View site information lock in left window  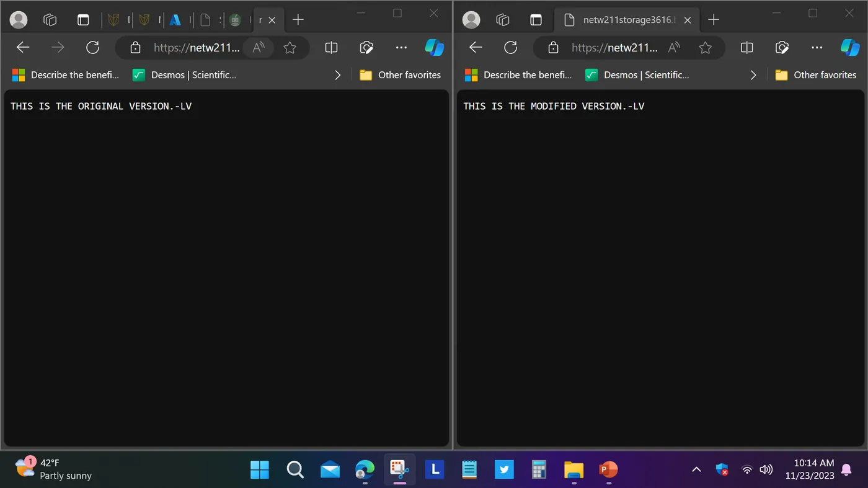coord(135,48)
